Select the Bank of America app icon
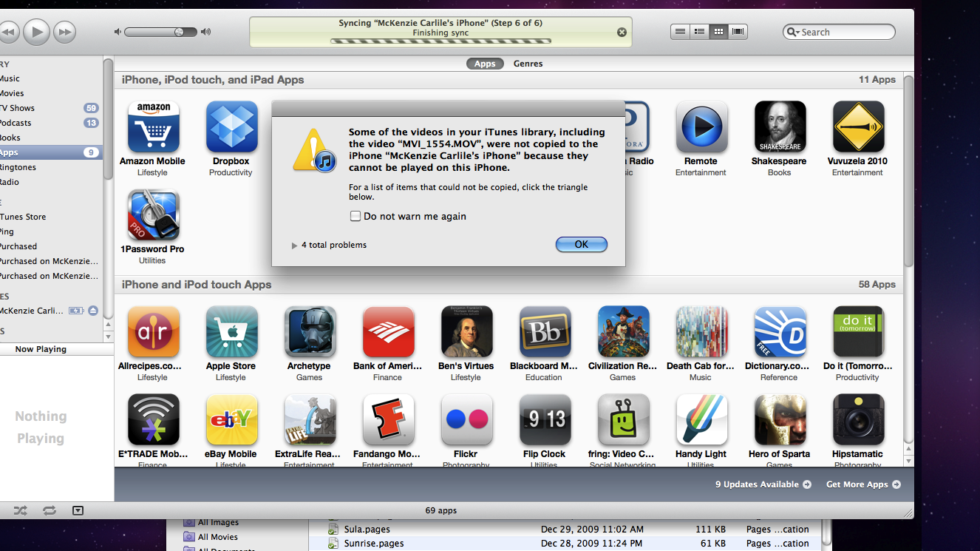Screen dimensions: 980x551 pyautogui.click(x=388, y=332)
